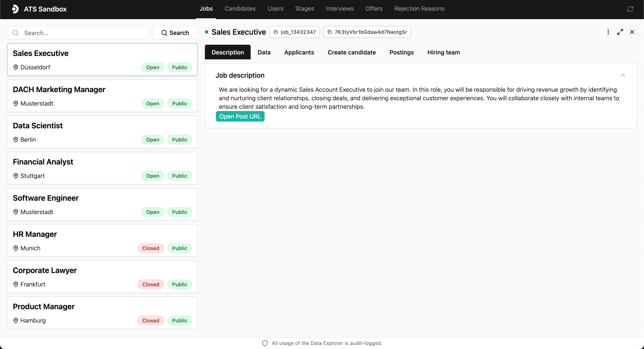The width and height of the screenshot is (644, 349).
Task: Switch to the Candidates nav tab
Action: [x=240, y=9]
